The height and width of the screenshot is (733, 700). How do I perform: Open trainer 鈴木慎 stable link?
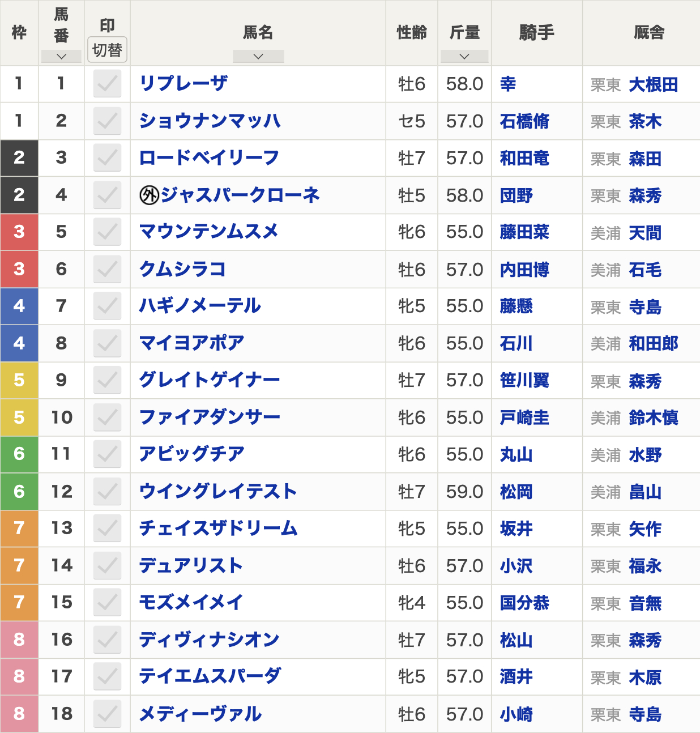[x=654, y=418]
